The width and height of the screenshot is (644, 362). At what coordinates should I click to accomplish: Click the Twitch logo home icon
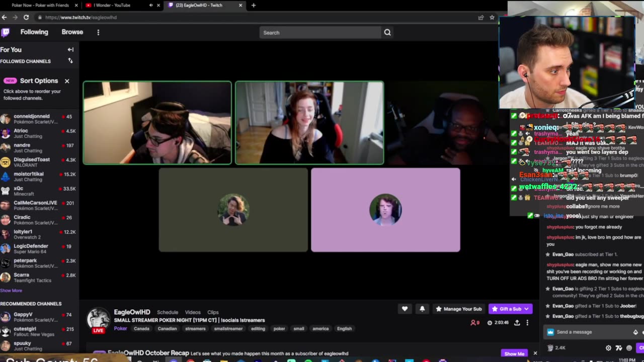pyautogui.click(x=6, y=32)
